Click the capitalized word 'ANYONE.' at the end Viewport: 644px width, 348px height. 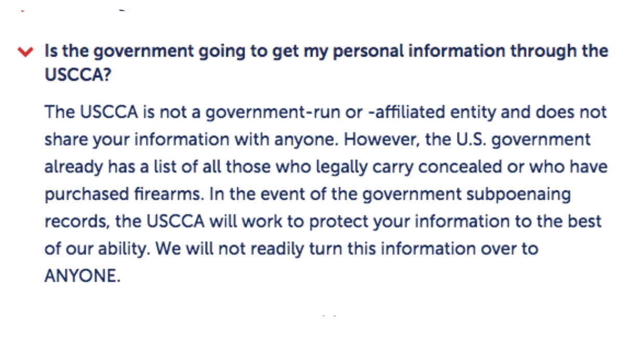pos(82,276)
